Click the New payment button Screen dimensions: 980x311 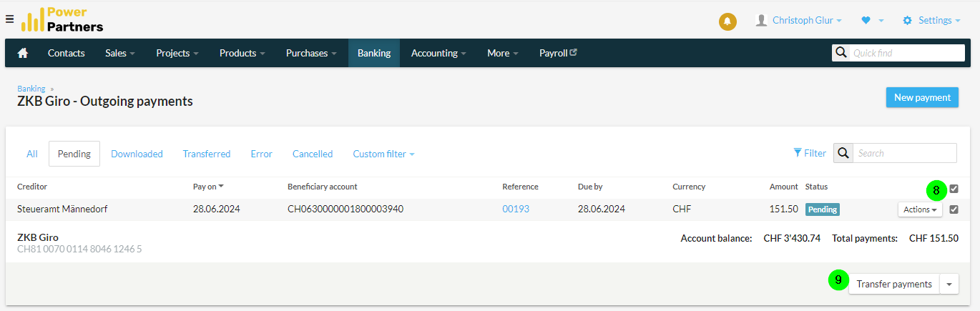click(x=922, y=97)
